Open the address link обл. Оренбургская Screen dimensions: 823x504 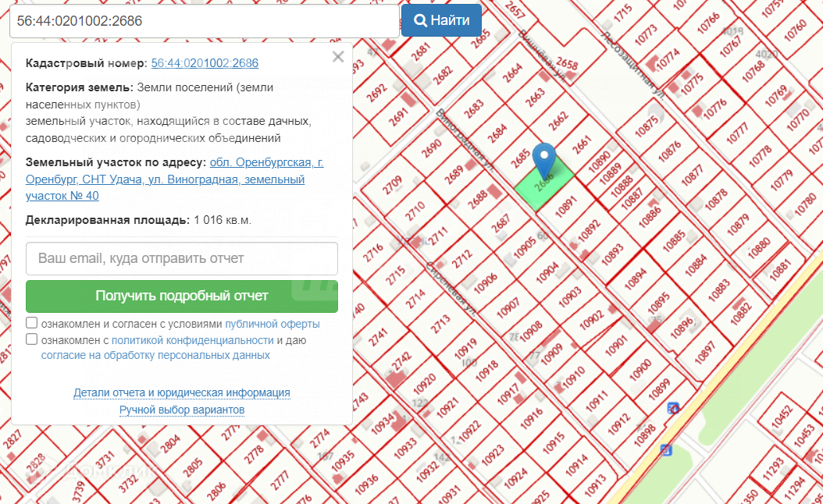[174, 179]
